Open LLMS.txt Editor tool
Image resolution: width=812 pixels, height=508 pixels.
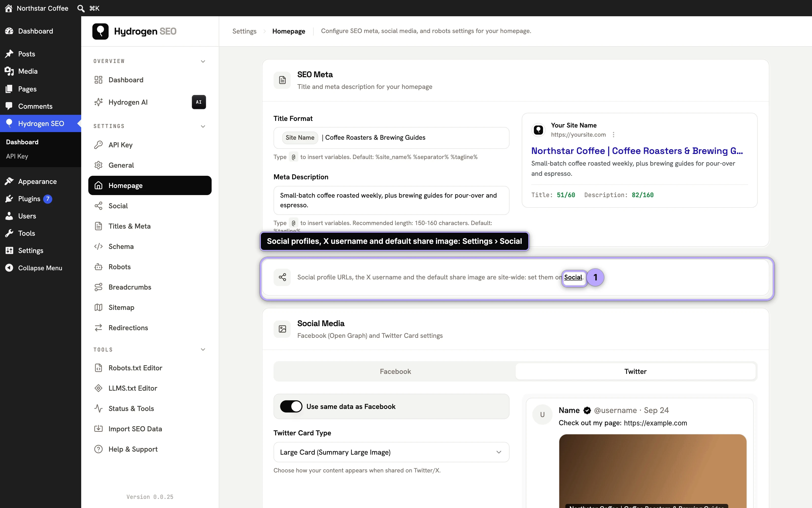pos(150,388)
